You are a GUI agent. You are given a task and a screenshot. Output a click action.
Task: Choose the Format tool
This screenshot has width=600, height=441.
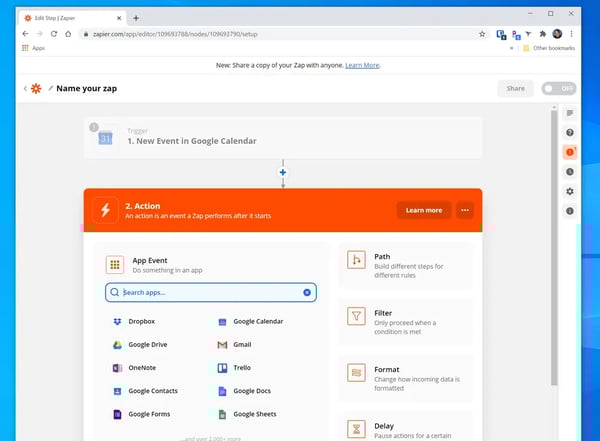pos(406,378)
